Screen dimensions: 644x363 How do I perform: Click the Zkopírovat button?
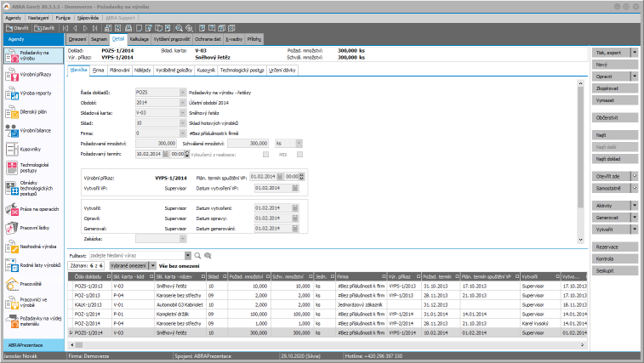(x=615, y=88)
